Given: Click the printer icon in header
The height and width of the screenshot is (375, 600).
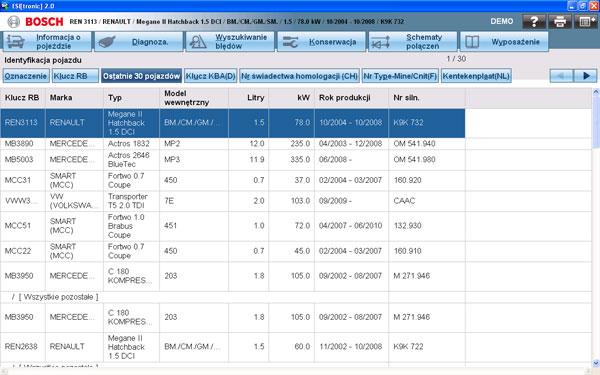Looking at the screenshot, I should coord(560,21).
